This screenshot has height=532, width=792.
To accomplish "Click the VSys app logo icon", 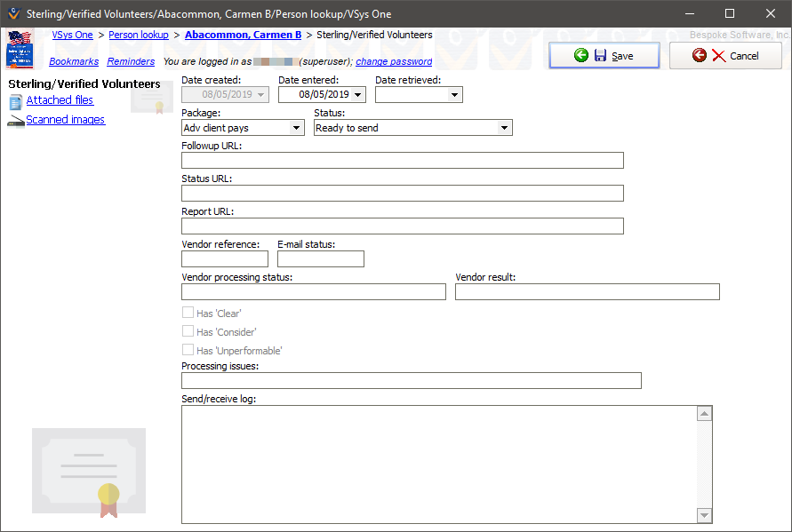I will [20, 49].
